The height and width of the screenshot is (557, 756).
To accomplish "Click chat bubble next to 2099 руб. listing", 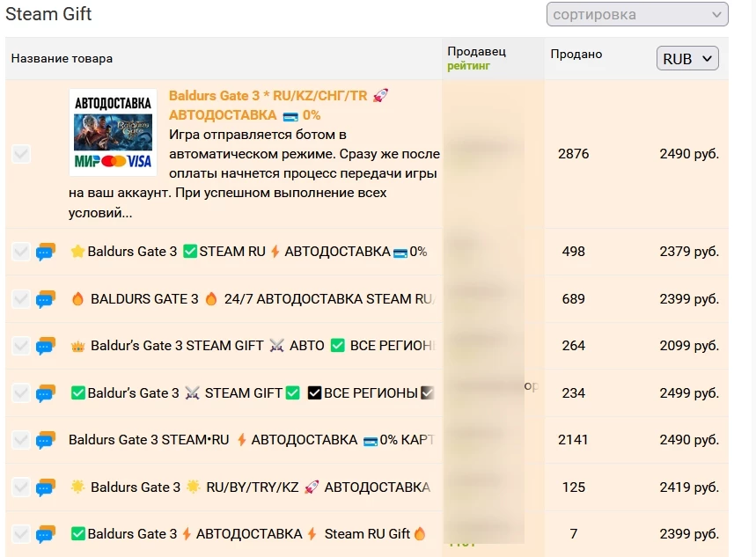I will pos(46,346).
